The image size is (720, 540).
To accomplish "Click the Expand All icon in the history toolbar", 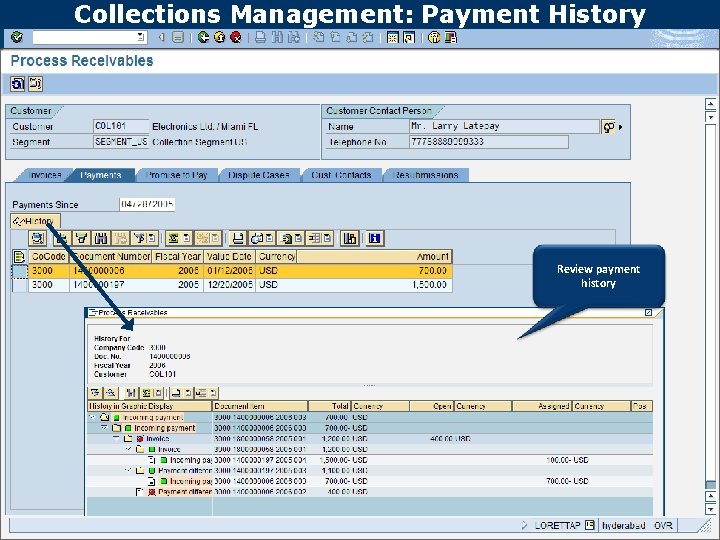I will coord(95,393).
